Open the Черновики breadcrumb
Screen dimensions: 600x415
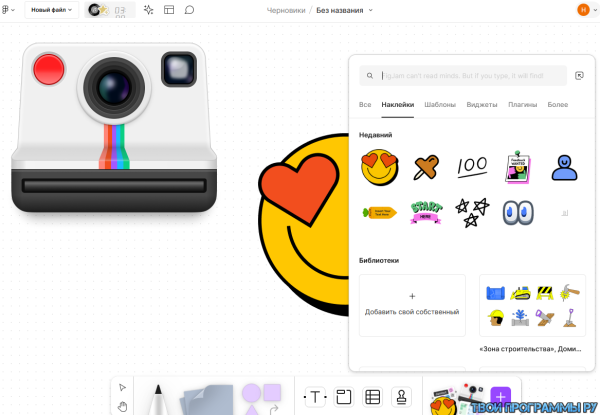[x=286, y=10]
